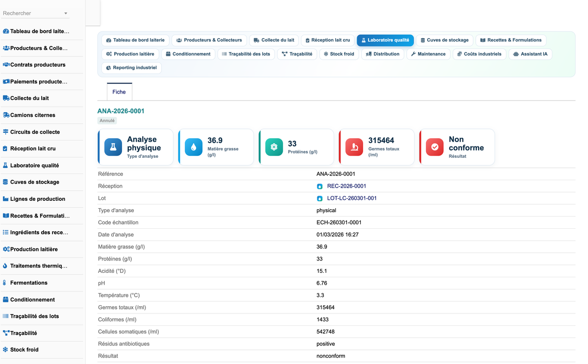
Task: Open Production laitière top navigation pill
Action: pos(130,54)
